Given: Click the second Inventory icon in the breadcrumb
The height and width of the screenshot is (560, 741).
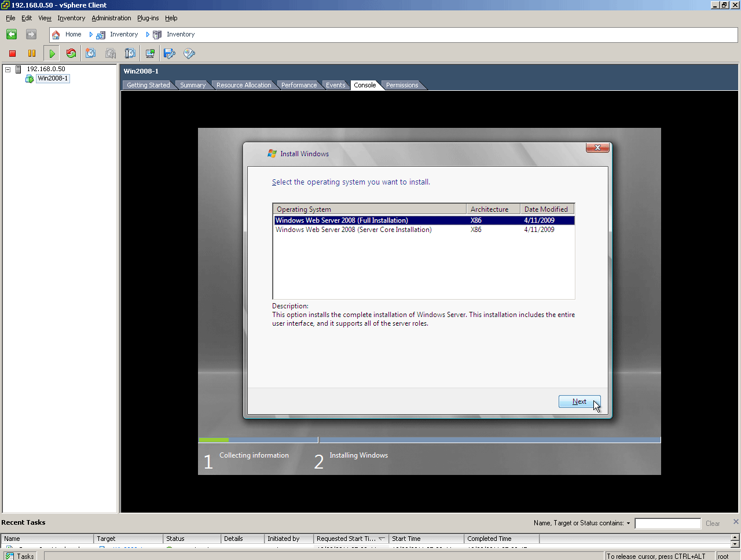Looking at the screenshot, I should point(157,35).
